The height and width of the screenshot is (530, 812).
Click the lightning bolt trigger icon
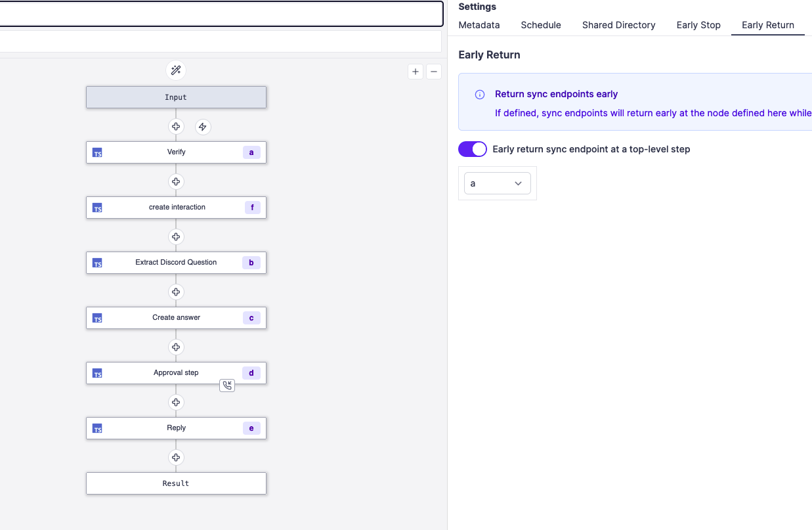pyautogui.click(x=203, y=127)
